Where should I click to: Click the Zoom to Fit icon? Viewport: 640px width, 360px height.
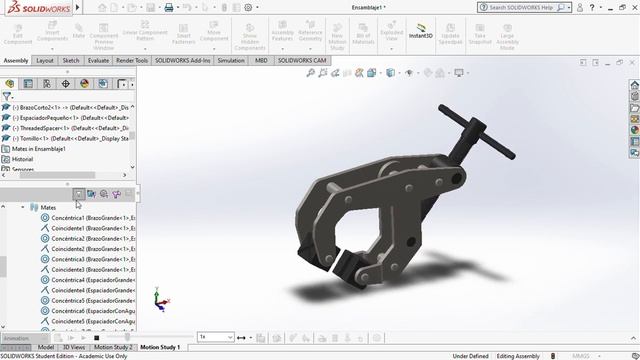click(x=311, y=73)
